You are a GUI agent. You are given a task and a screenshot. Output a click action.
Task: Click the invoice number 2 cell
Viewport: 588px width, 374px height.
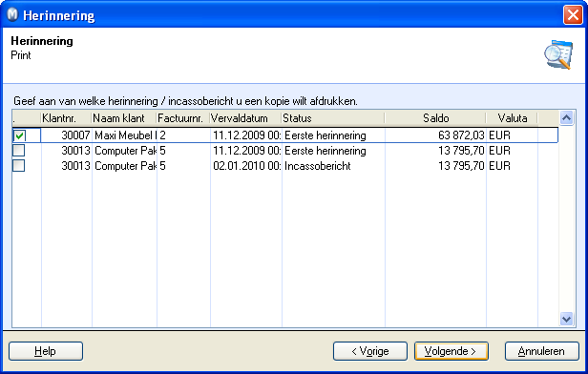[183, 135]
